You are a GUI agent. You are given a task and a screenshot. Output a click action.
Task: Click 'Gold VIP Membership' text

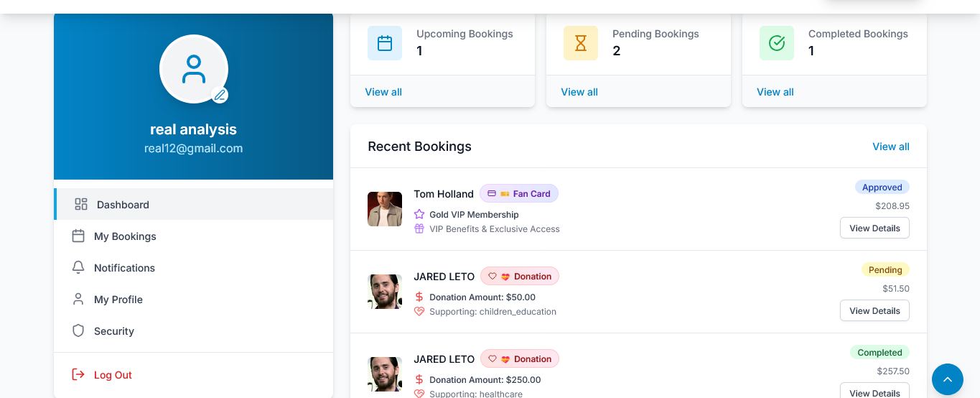474,214
